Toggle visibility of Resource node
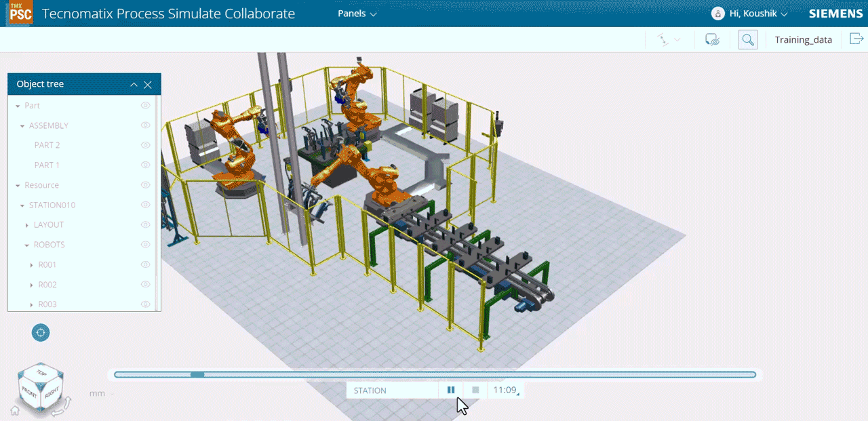 [145, 185]
